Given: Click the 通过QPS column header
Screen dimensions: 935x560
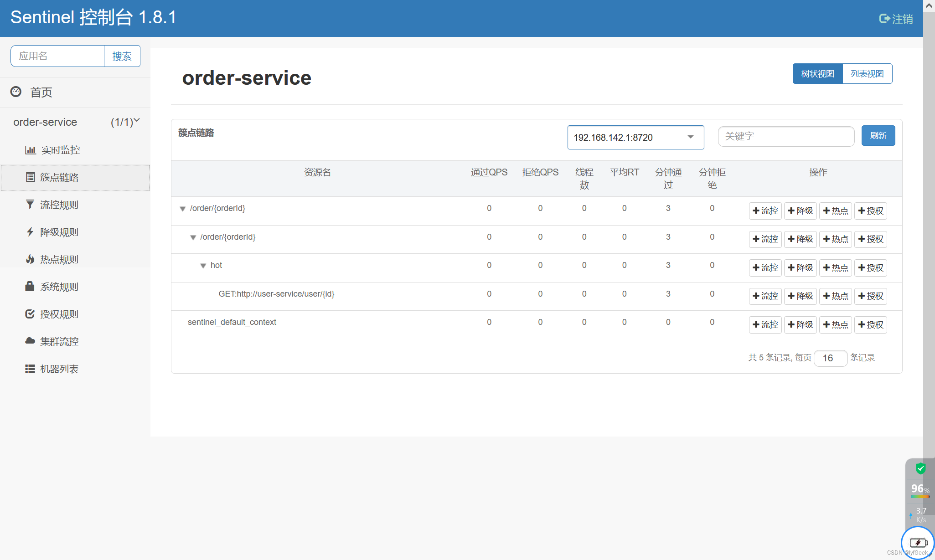Looking at the screenshot, I should tap(489, 172).
